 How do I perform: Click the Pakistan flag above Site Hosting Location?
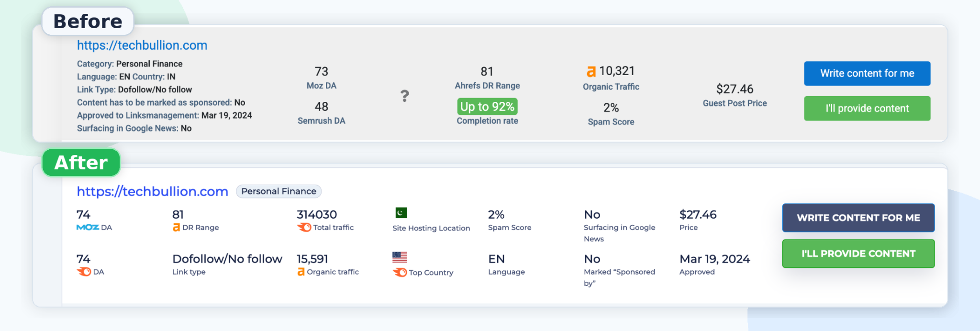(x=401, y=212)
